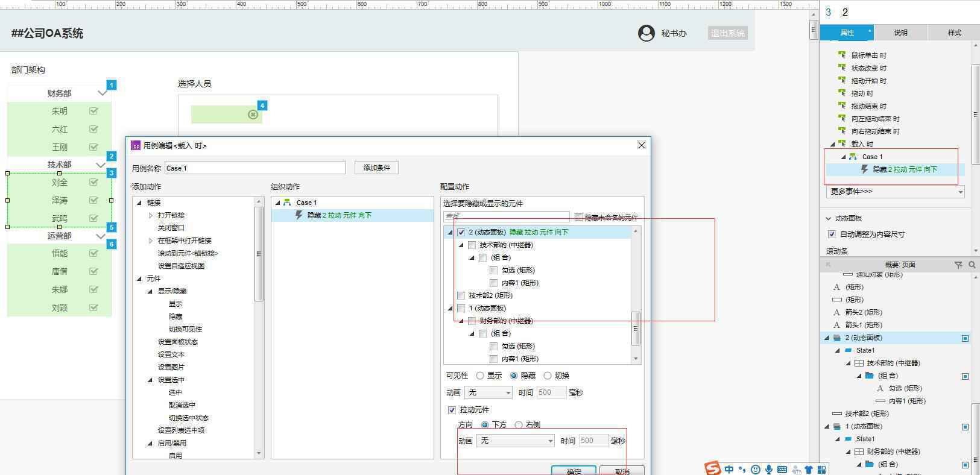Image resolution: width=980 pixels, height=475 pixels.
Task: Collapse the 财务部 section chevron
Action: (102, 93)
